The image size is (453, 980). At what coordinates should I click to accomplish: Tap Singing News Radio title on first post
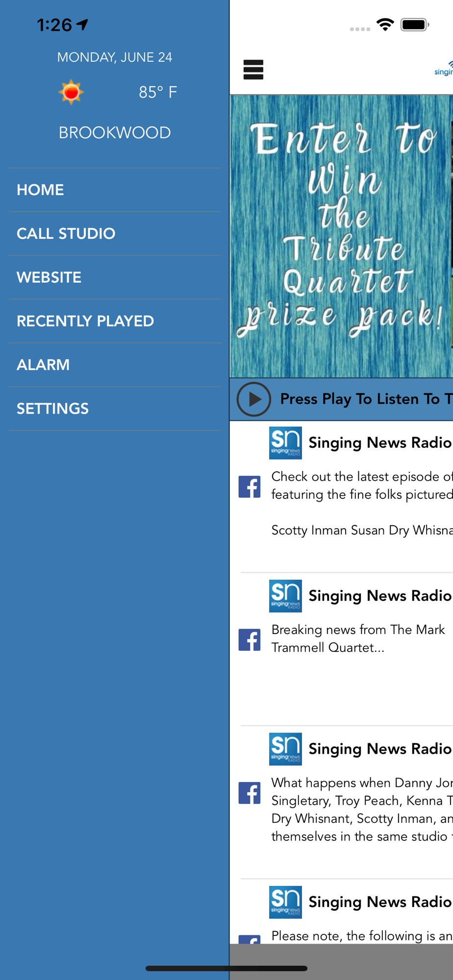coord(380,443)
